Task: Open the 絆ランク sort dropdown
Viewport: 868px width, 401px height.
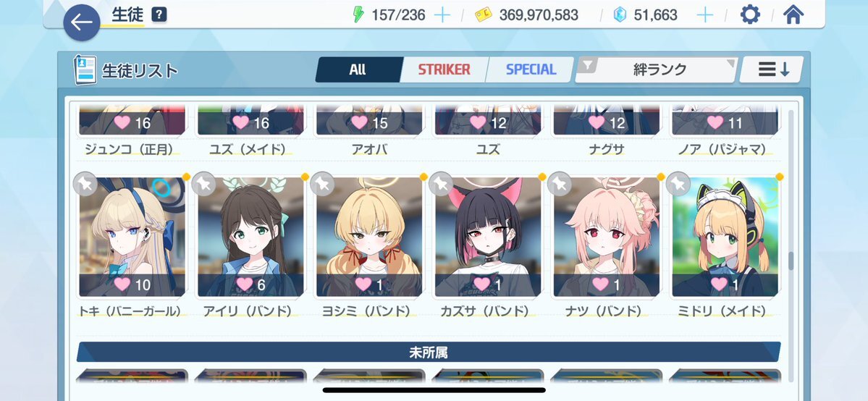Action: point(656,69)
